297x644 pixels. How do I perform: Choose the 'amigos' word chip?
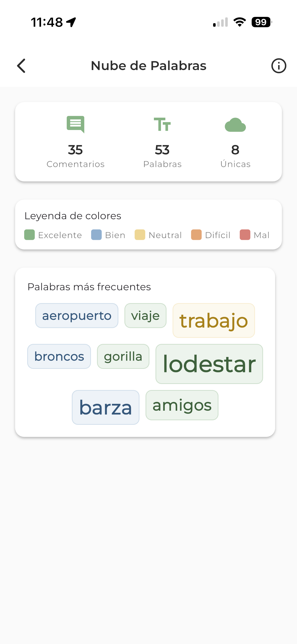click(x=182, y=405)
